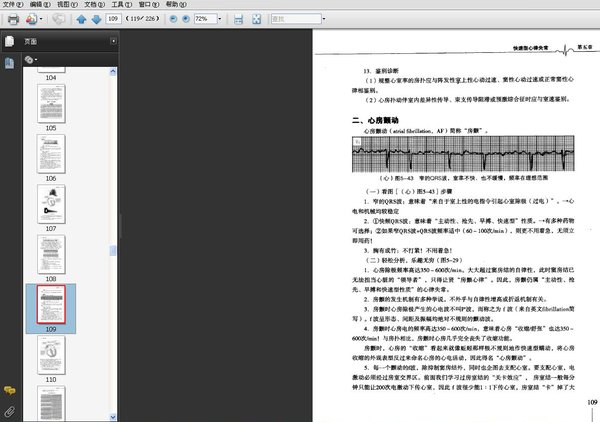Open the 文档 (Document) menu
This screenshot has height=422, width=600.
click(94, 4)
